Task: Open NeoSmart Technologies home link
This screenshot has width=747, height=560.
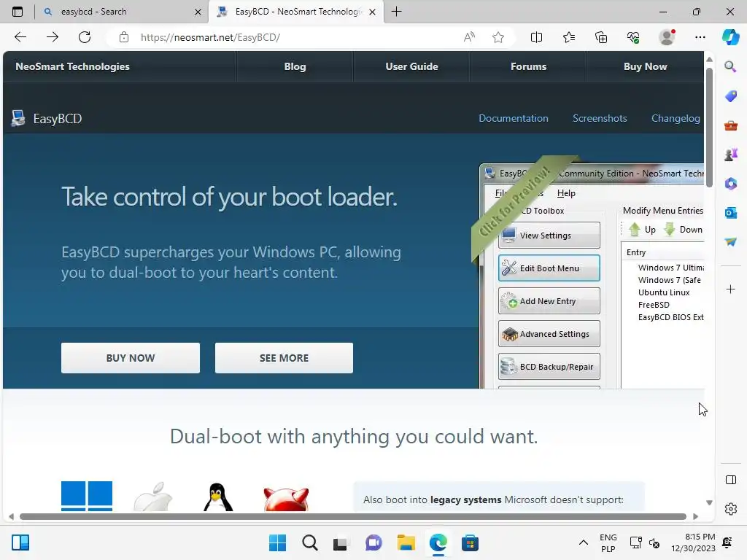Action: 72,66
